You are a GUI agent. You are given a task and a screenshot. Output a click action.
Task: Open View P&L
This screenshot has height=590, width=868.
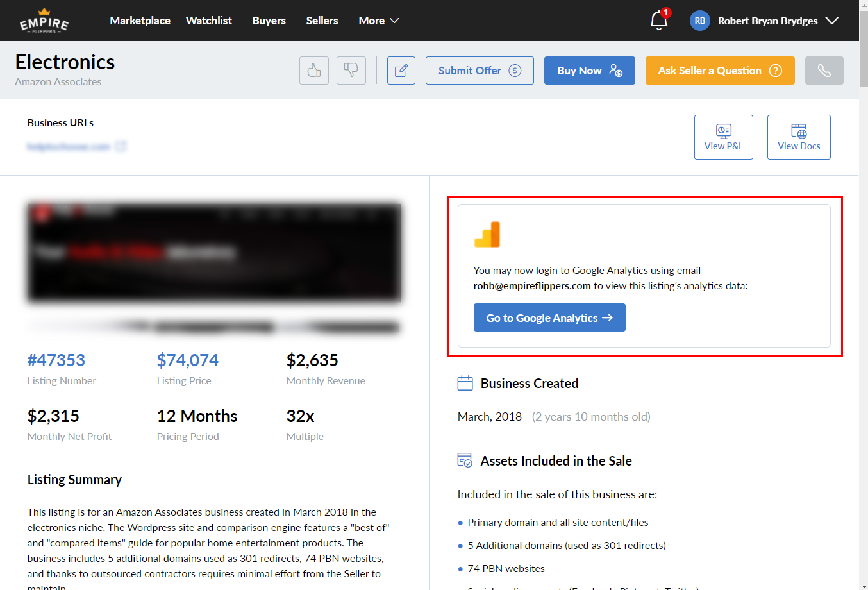pyautogui.click(x=724, y=137)
